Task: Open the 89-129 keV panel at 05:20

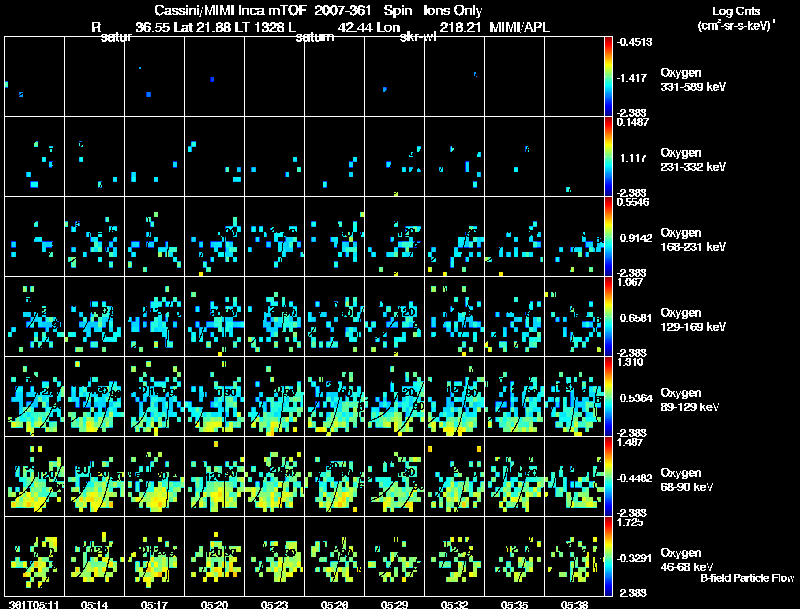Action: click(x=214, y=396)
